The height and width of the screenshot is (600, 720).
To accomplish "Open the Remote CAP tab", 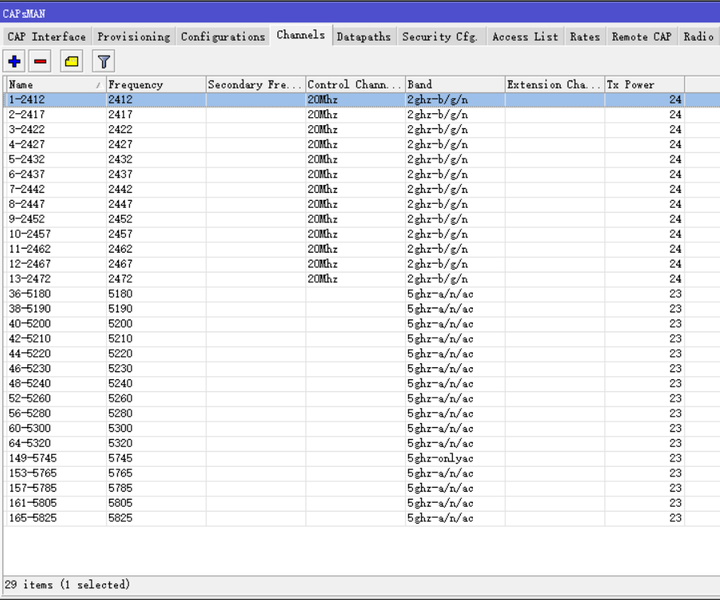I will 641,37.
